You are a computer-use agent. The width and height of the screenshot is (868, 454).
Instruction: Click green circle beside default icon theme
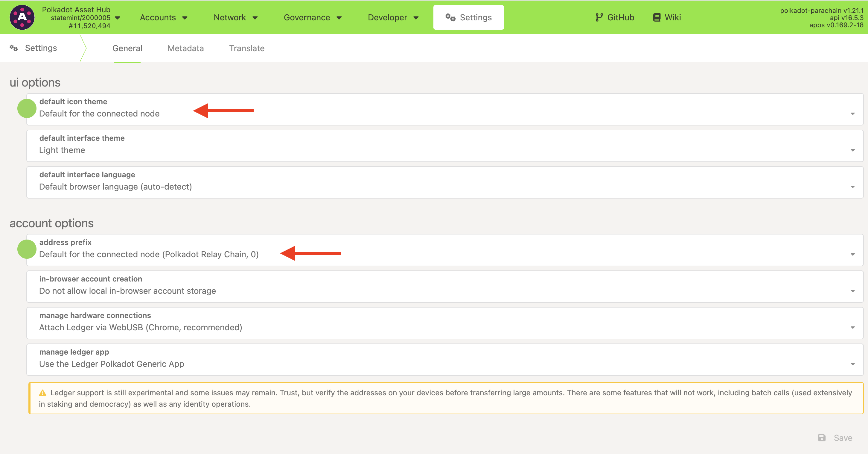[27, 108]
